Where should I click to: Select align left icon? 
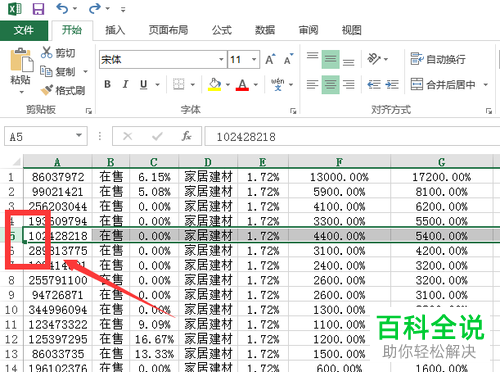coord(312,84)
